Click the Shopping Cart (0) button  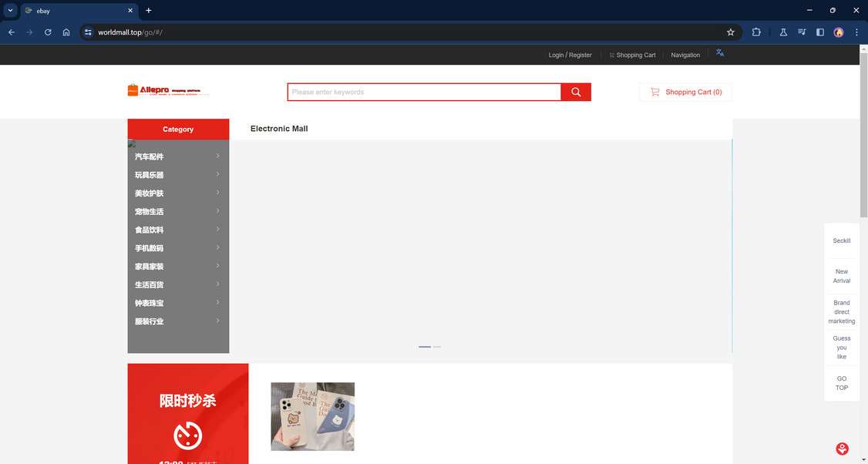(x=685, y=92)
